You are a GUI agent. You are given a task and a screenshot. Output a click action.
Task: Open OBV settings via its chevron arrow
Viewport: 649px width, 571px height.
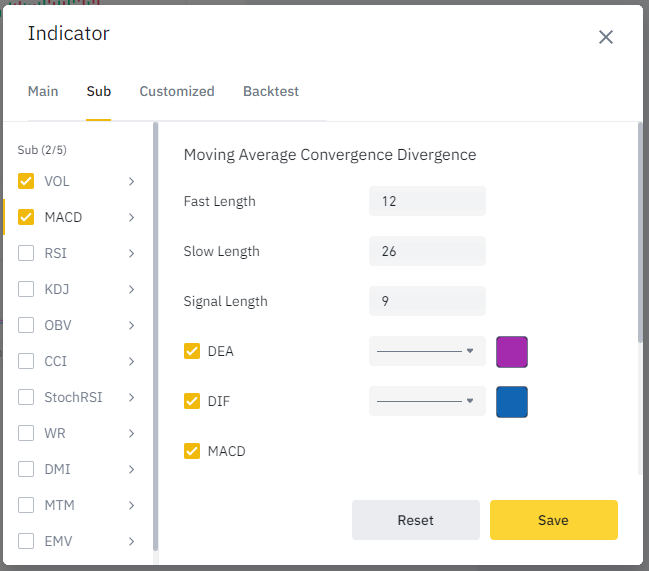132,325
